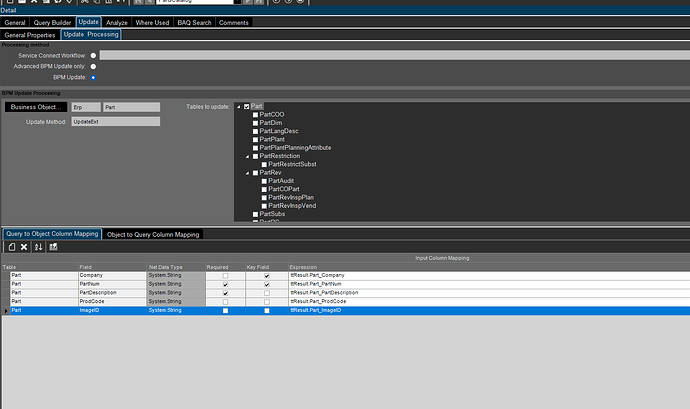Collapse the Part root tree node
This screenshot has height=409, width=690.
point(239,107)
